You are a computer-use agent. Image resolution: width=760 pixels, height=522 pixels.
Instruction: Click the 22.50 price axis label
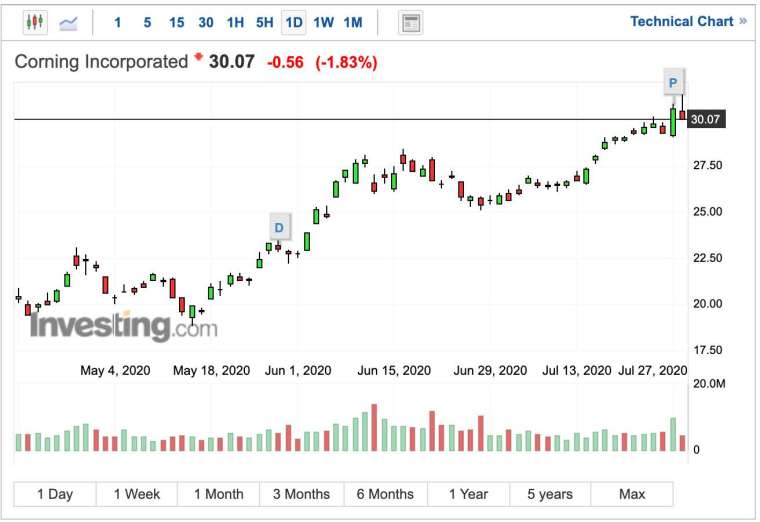click(x=708, y=257)
